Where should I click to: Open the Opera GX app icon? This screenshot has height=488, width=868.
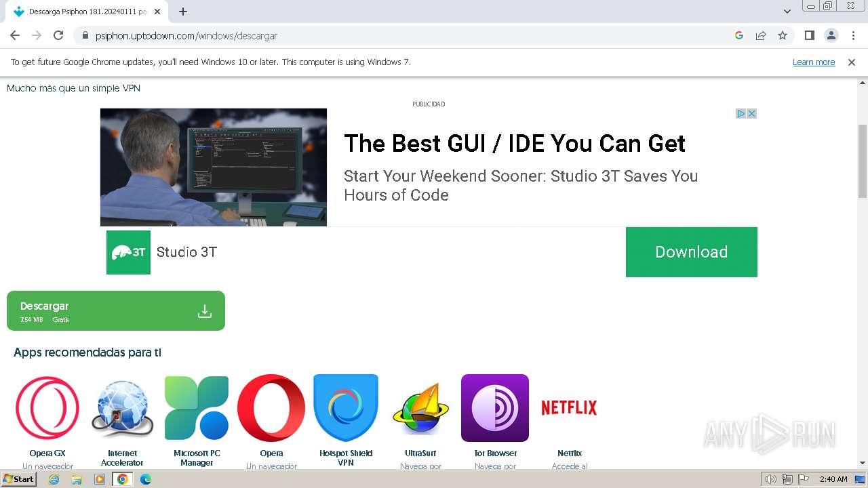(47, 408)
